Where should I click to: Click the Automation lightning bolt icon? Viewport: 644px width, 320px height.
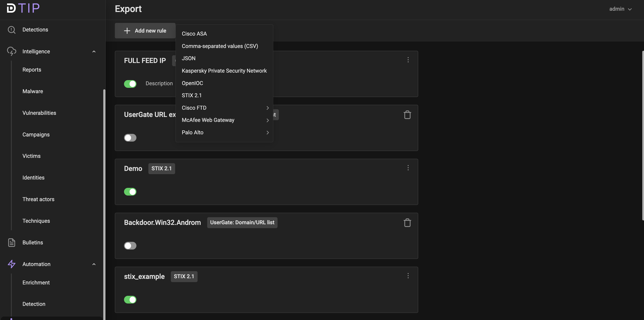pos(12,264)
